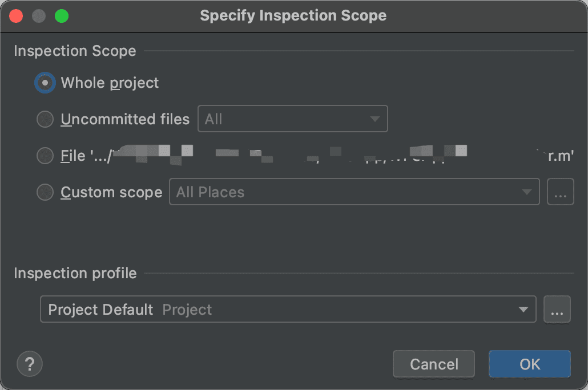The height and width of the screenshot is (390, 588).
Task: Click the green zoom window button
Action: coord(61,15)
